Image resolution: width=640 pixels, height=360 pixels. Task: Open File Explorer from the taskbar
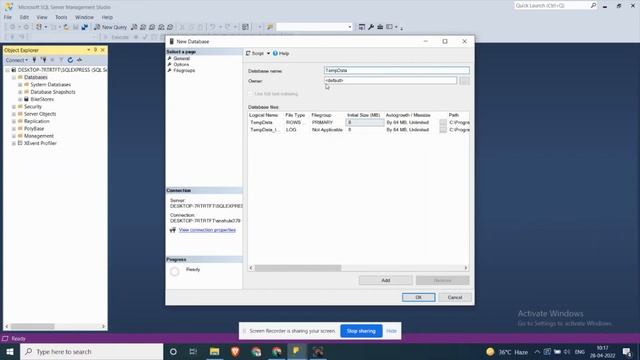[x=214, y=351]
